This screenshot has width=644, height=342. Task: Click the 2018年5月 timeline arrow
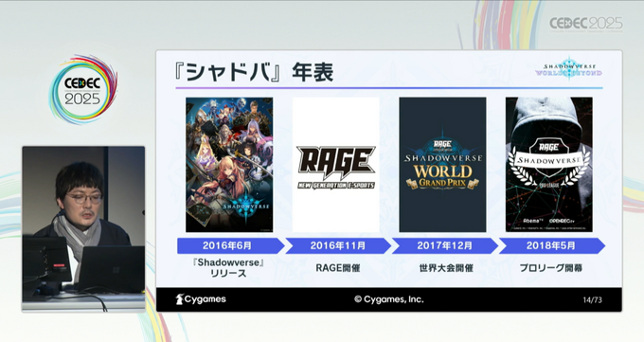pos(551,245)
